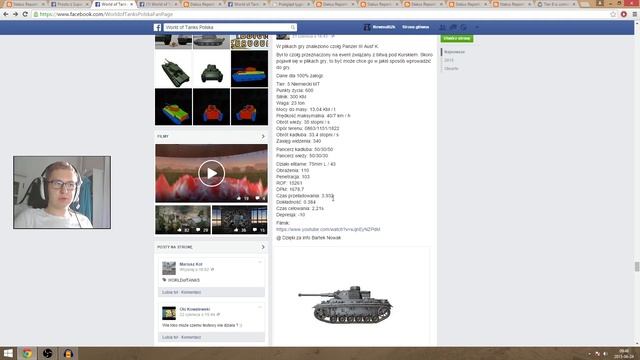640x360 pixels.
Task: Switch to the Przegląd tab
Action: [291, 4]
